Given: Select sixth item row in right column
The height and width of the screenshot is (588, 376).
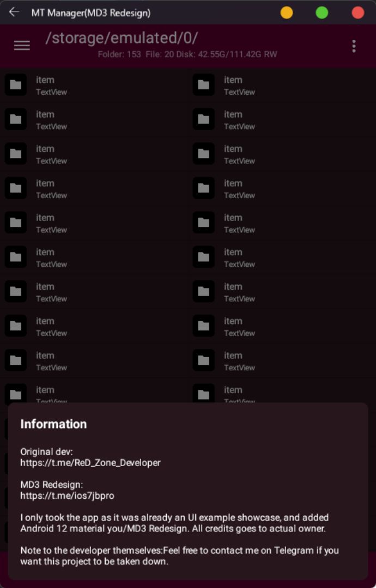Looking at the screenshot, I should [x=282, y=257].
